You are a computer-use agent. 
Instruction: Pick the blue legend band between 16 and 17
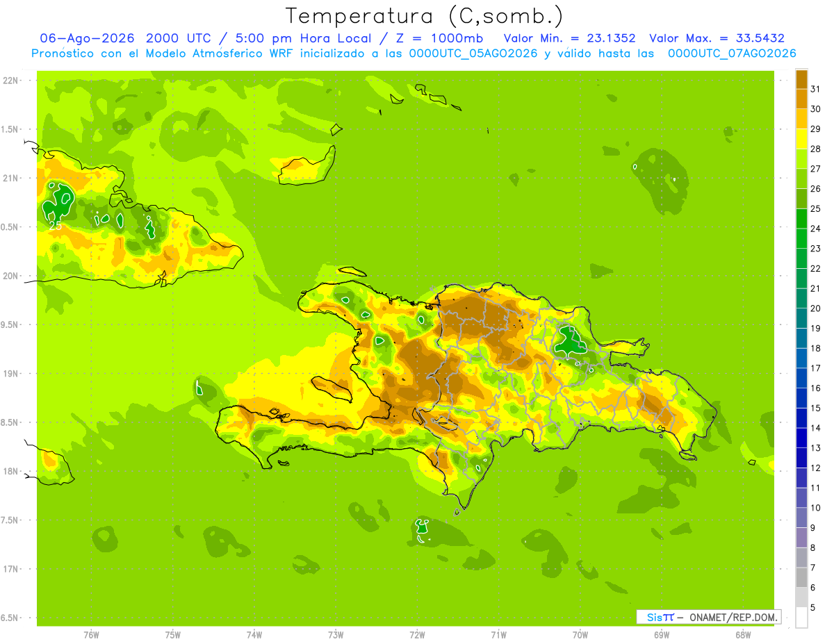(801, 378)
